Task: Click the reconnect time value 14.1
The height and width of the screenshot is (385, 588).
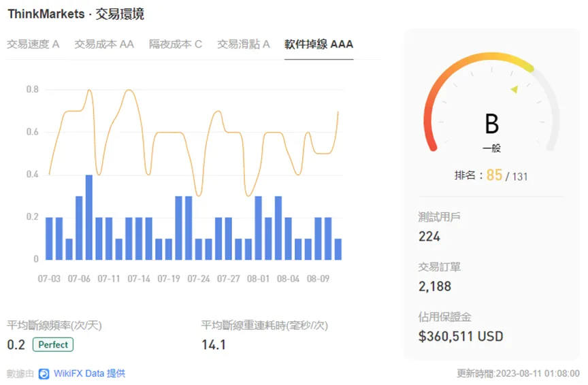Action: 214,344
